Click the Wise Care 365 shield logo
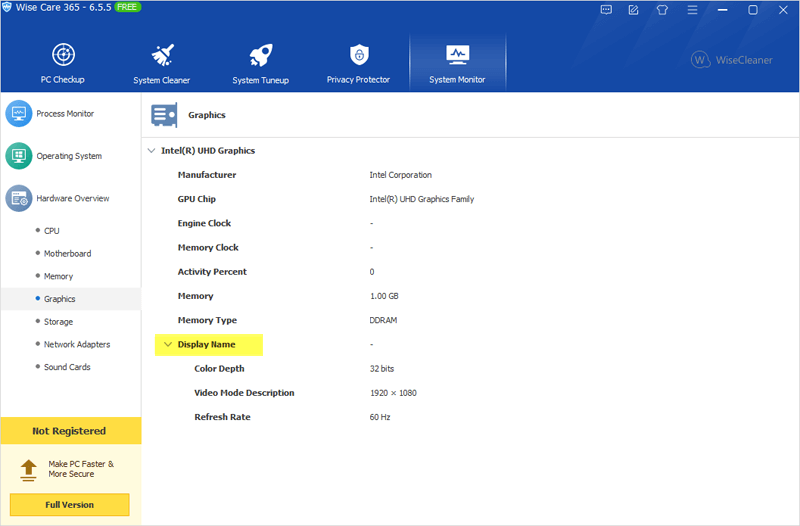 [7, 7]
